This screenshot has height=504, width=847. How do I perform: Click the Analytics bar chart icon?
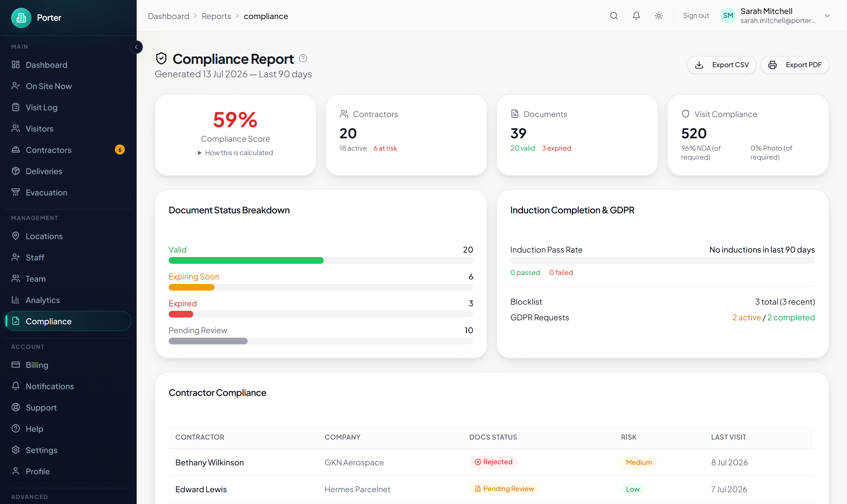pyautogui.click(x=16, y=300)
